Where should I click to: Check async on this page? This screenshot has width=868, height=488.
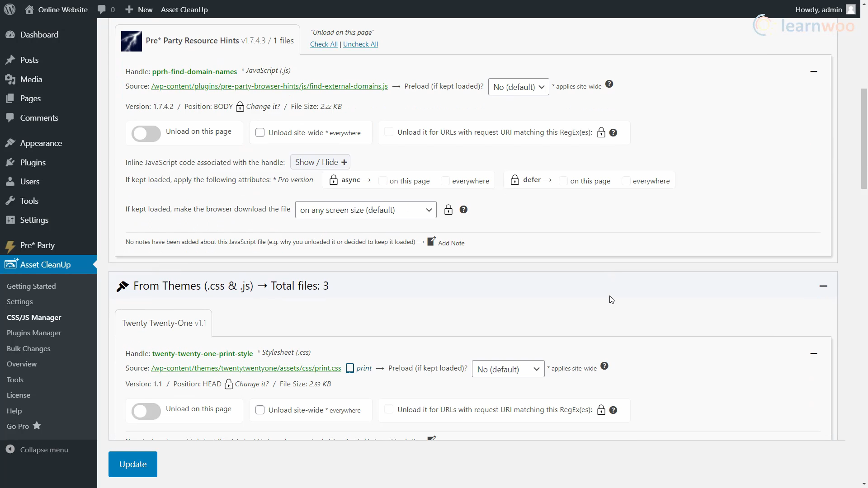click(383, 181)
